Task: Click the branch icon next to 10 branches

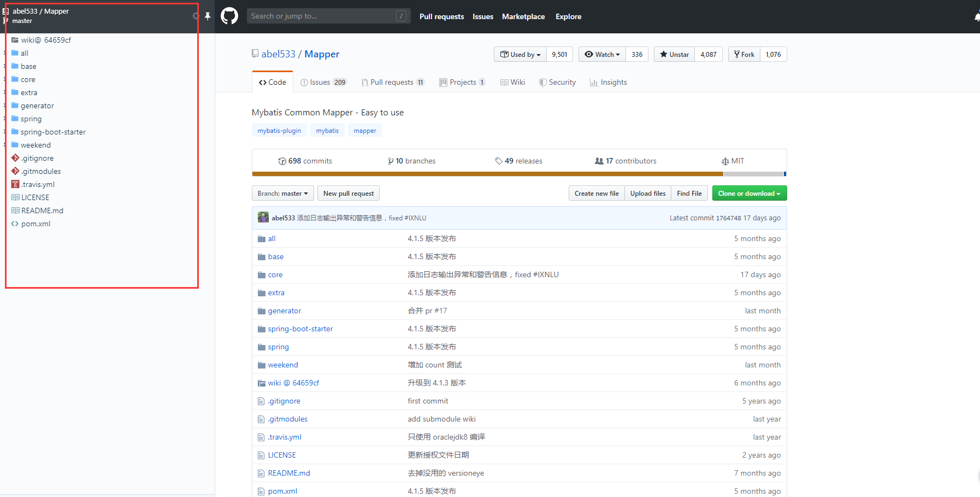Action: pyautogui.click(x=391, y=161)
